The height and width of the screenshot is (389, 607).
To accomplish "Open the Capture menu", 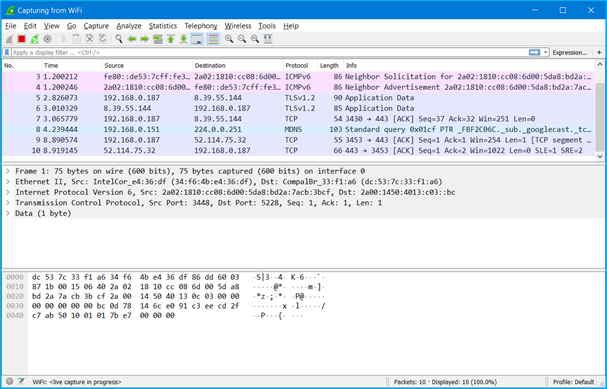I will click(96, 26).
